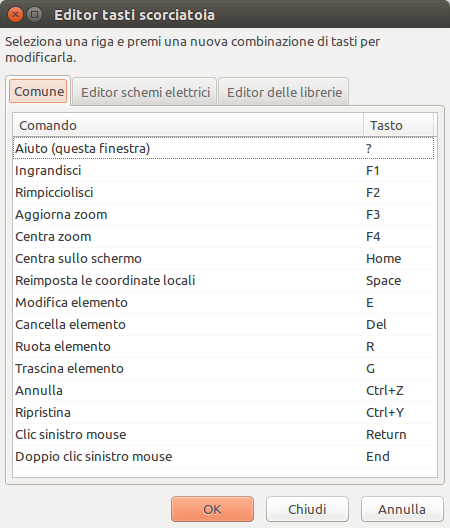Select the Modifica elemento row
Image resolution: width=450 pixels, height=528 pixels.
pos(224,302)
